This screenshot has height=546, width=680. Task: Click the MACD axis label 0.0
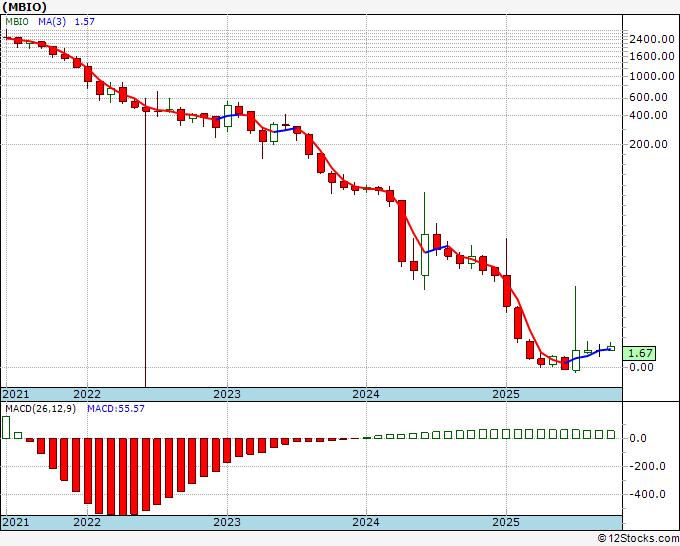[x=638, y=438]
